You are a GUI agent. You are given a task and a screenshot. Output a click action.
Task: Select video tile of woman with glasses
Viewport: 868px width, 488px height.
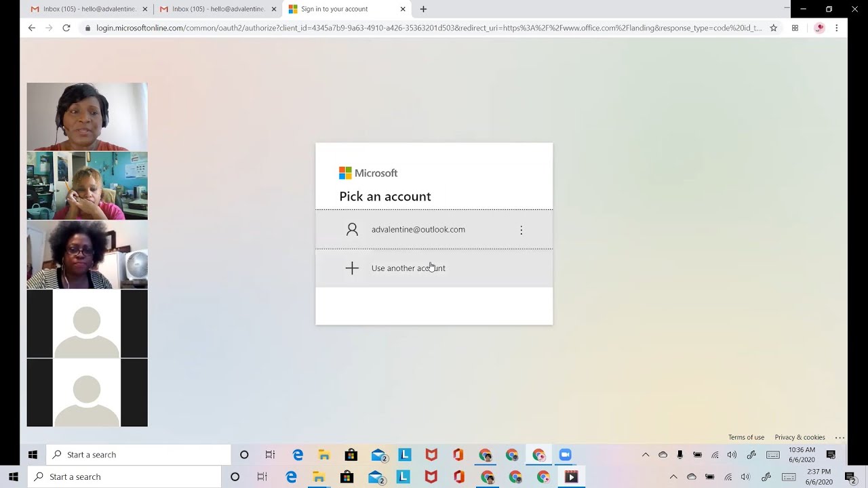coord(87,255)
